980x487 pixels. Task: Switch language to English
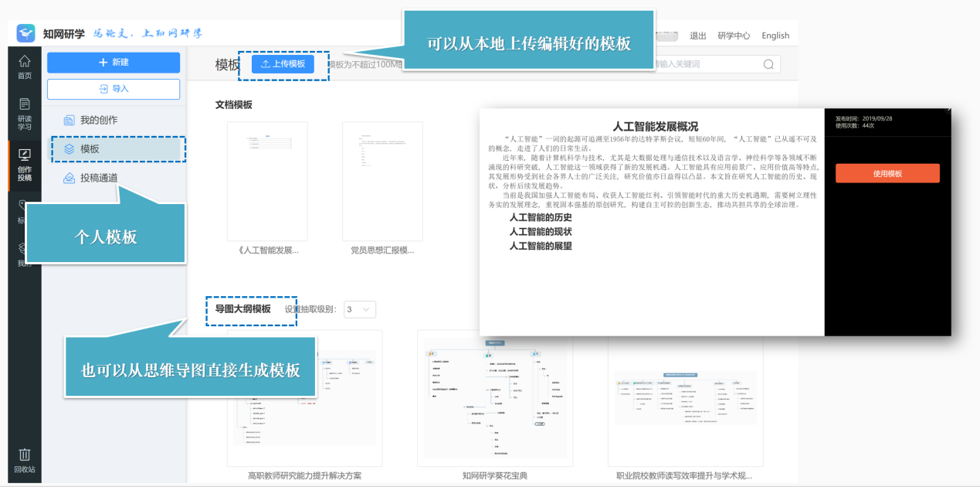(x=775, y=36)
